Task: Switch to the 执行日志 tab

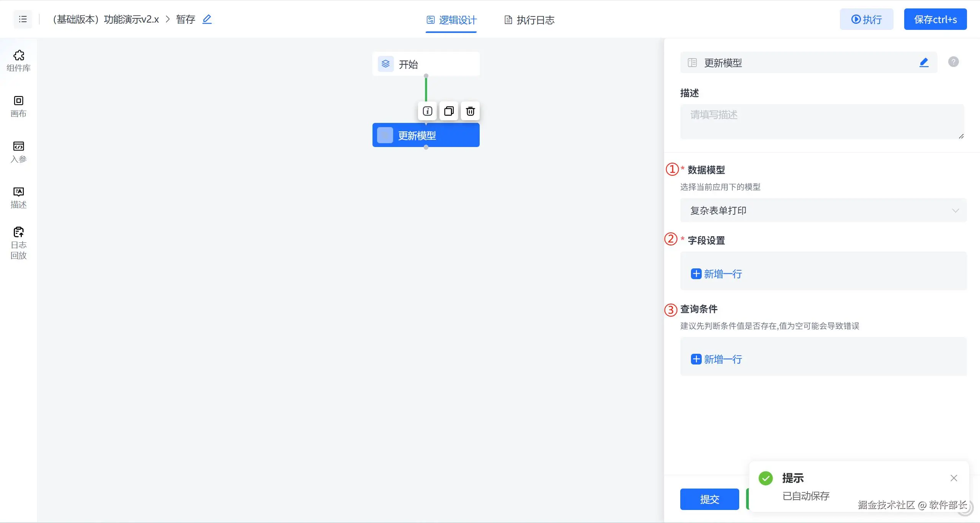Action: 529,20
